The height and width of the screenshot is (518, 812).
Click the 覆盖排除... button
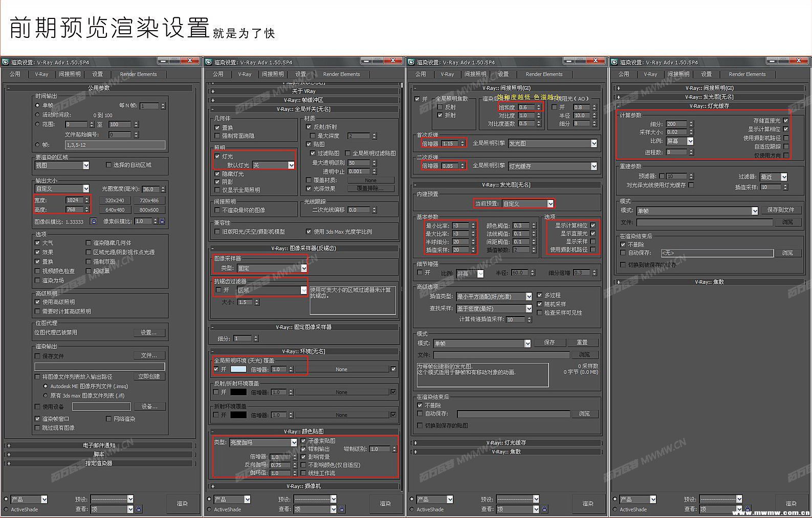point(370,188)
